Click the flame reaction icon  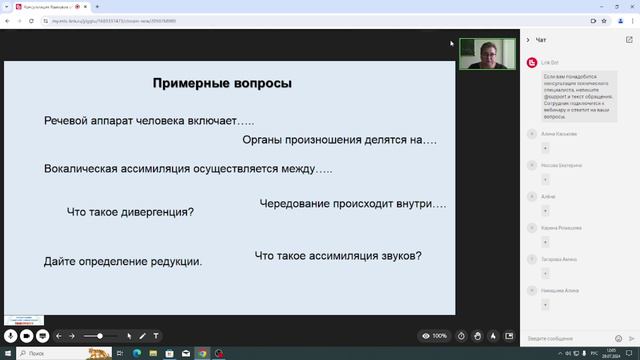pyautogui.click(x=493, y=336)
